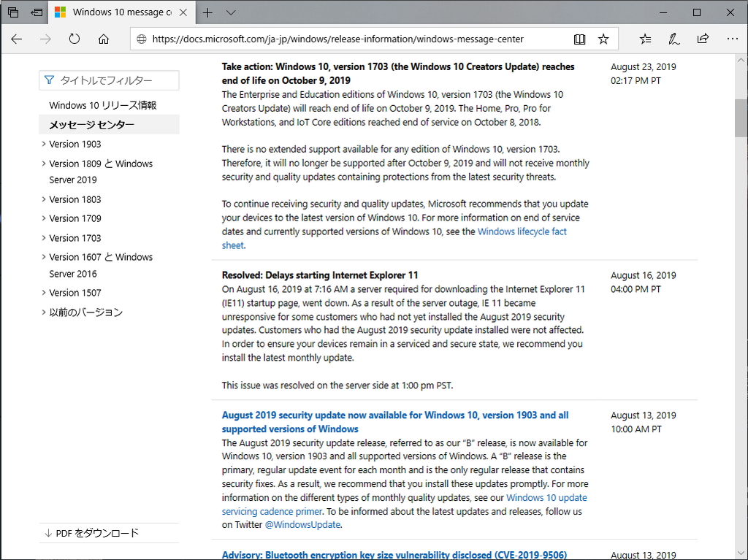The height and width of the screenshot is (560, 748).
Task: Click the set-aside tabs icon
Action: [13, 12]
